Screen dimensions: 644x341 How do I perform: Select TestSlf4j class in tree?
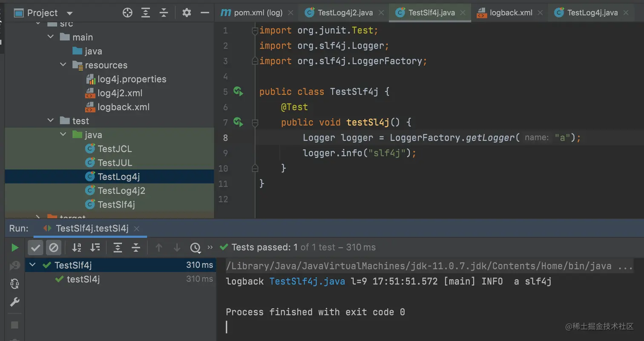click(110, 205)
